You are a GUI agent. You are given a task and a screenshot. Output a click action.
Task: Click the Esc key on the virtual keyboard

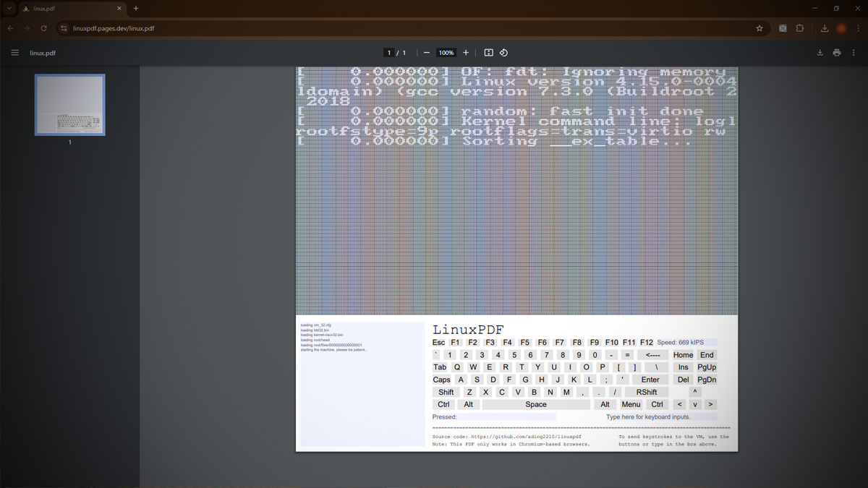tap(438, 343)
